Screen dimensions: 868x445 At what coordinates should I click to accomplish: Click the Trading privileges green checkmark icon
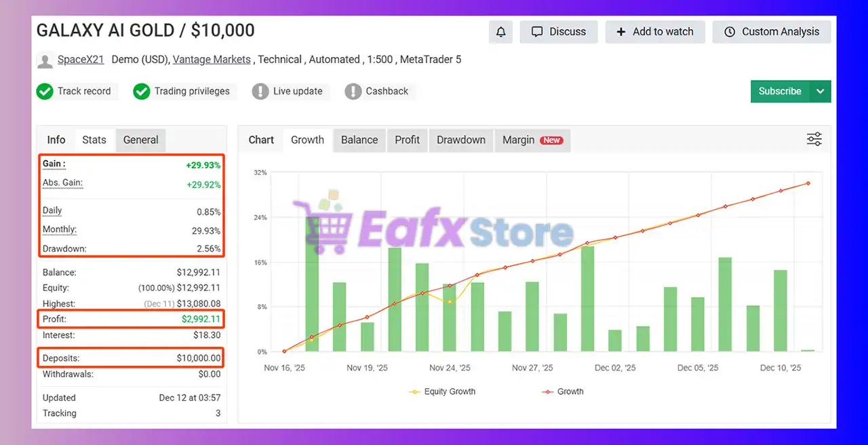[142, 92]
